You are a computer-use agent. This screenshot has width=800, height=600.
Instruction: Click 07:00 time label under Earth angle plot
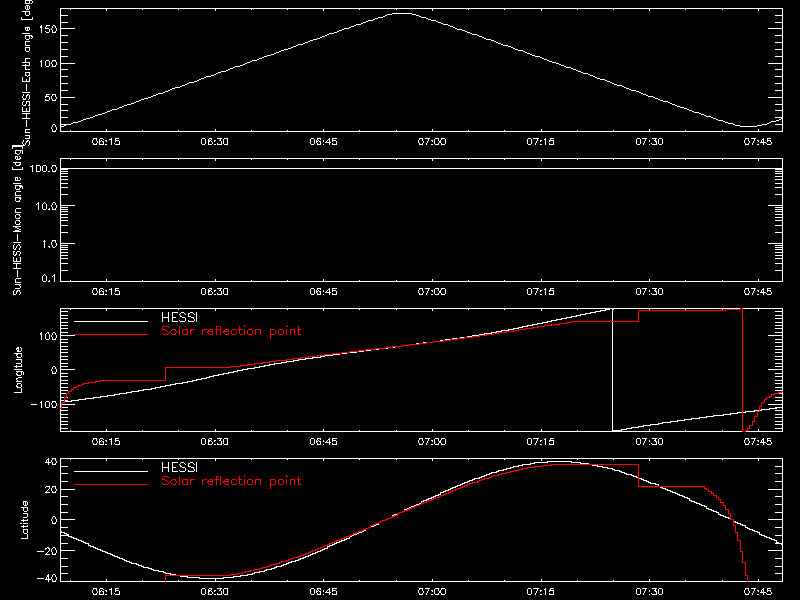[432, 142]
